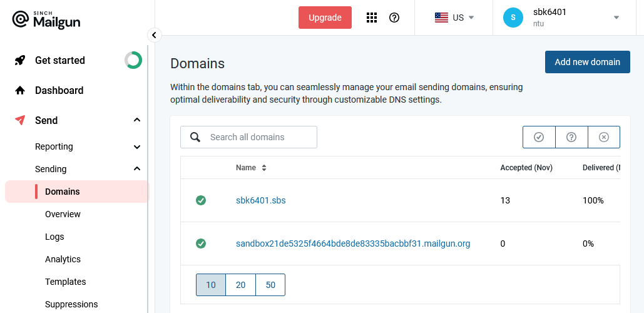Open the sbk6401.sbs domain link
The height and width of the screenshot is (313, 644).
261,200
